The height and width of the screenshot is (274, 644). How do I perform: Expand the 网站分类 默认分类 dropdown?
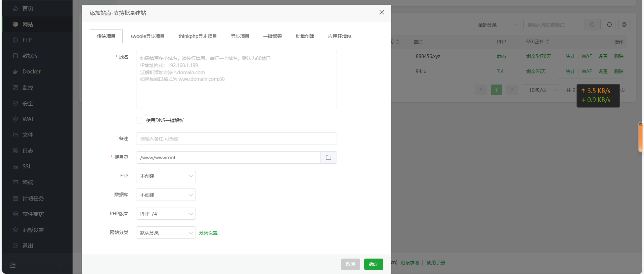(x=166, y=233)
